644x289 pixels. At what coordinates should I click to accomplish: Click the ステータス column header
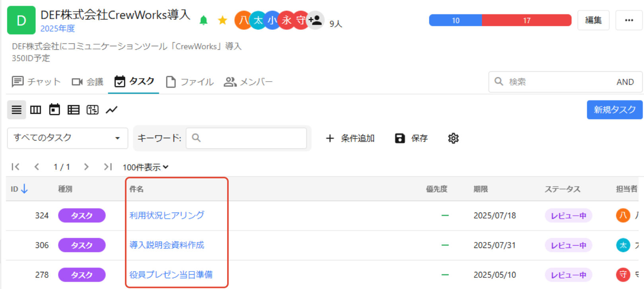coord(562,189)
